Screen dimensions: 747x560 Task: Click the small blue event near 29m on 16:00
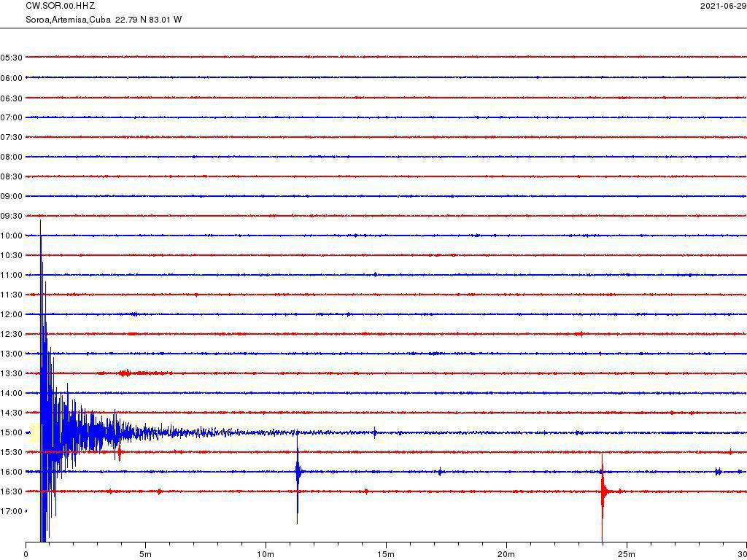(718, 472)
